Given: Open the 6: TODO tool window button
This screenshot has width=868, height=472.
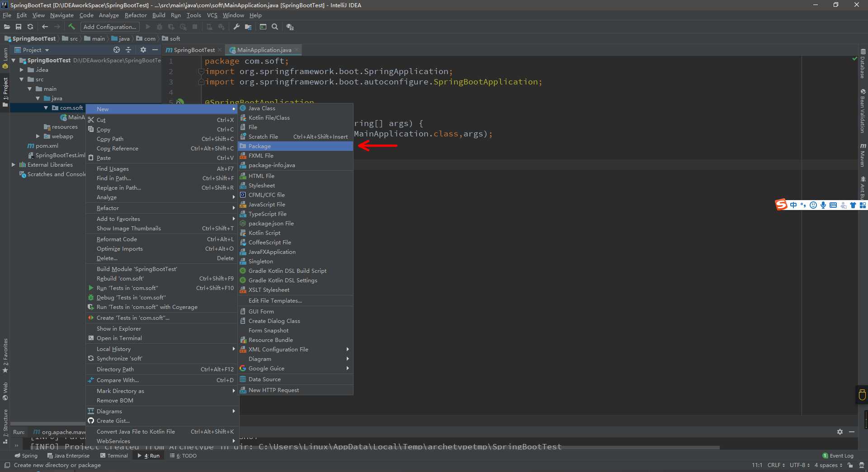Looking at the screenshot, I should (183, 456).
